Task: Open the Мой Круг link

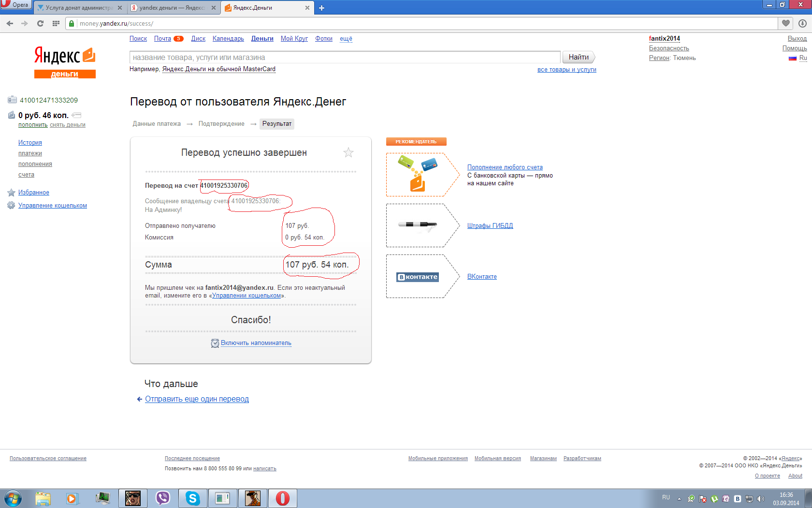Action: tap(294, 39)
